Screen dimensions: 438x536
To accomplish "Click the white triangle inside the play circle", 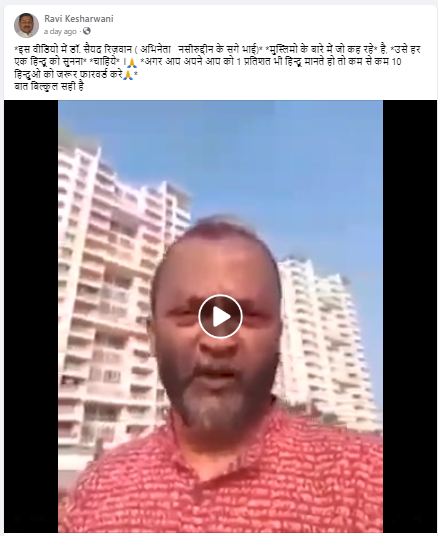I will tap(222, 317).
